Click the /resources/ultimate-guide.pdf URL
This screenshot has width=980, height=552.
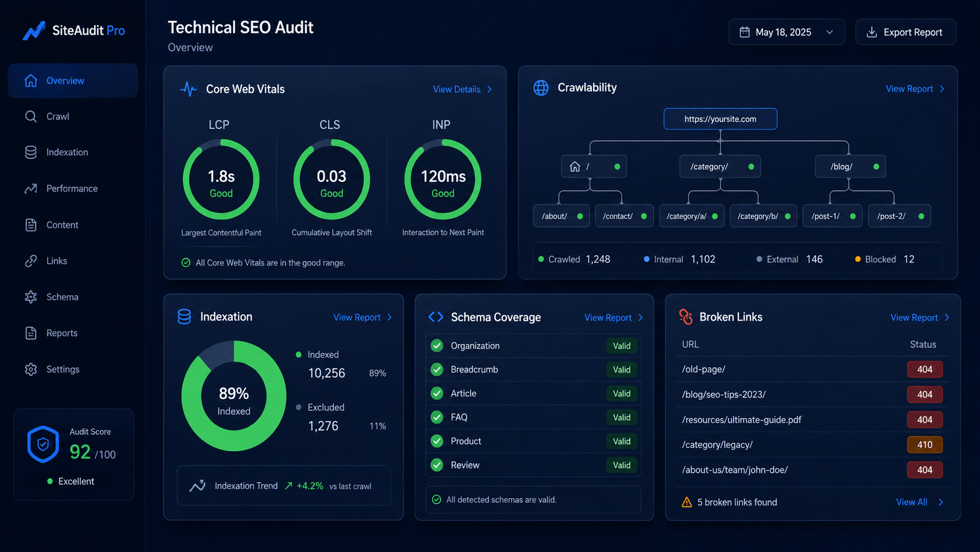click(x=741, y=420)
